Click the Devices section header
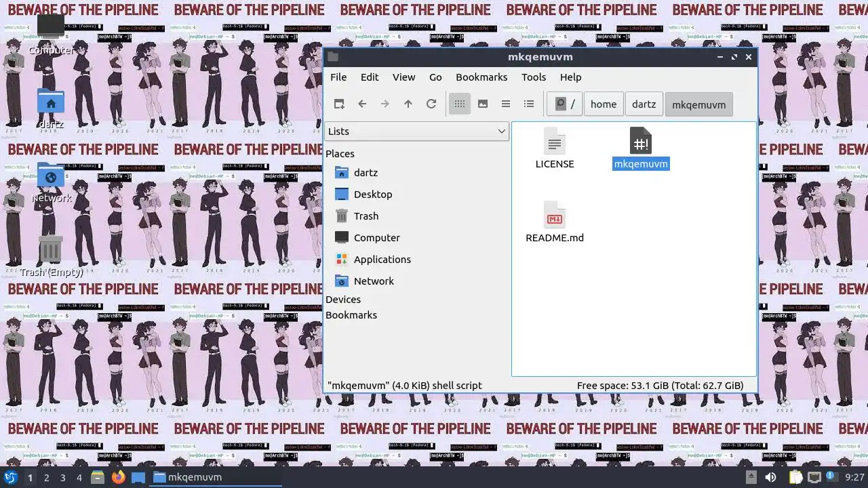This screenshot has height=488, width=868. tap(343, 300)
